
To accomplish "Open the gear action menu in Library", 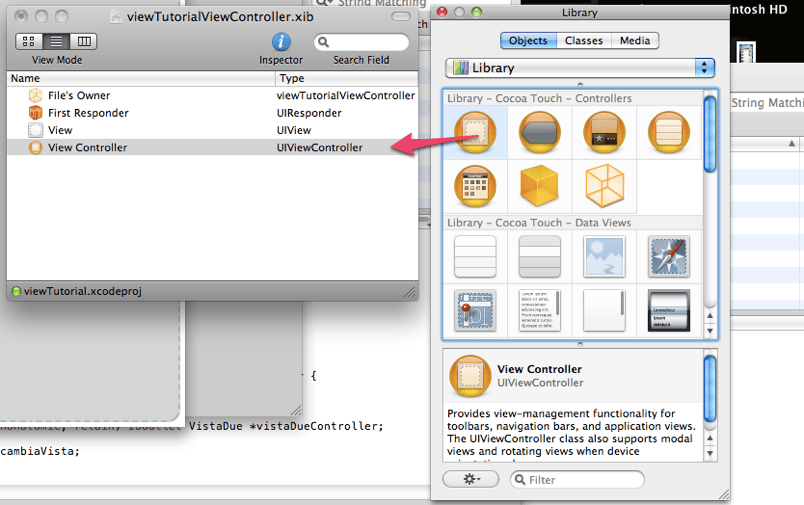I will tap(471, 479).
